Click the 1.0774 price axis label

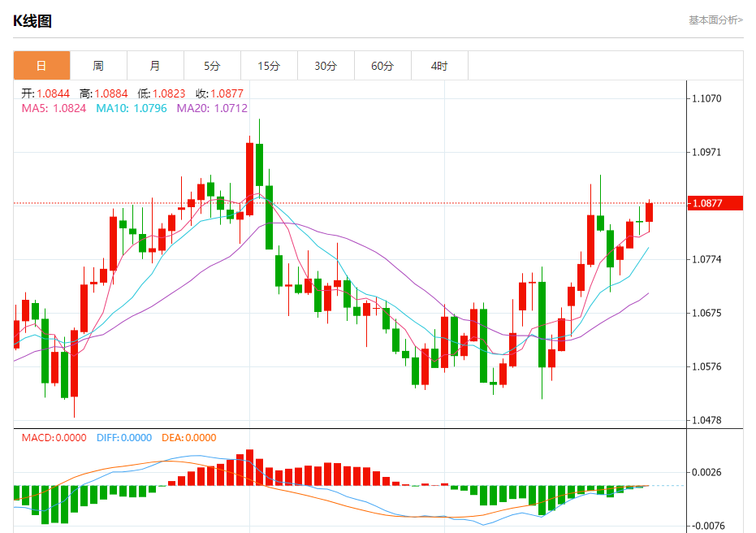(x=706, y=259)
